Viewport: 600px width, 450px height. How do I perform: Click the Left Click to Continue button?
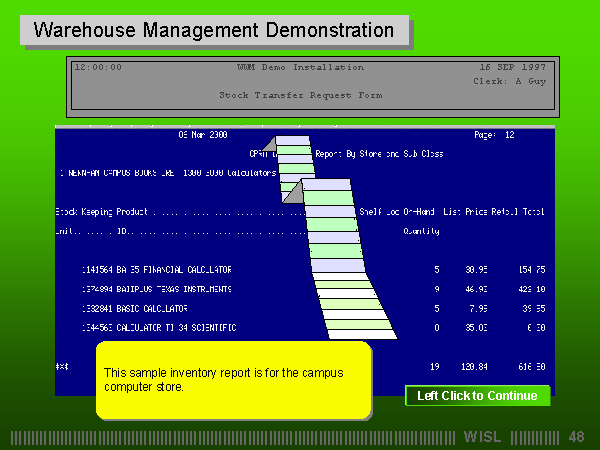[x=477, y=396]
